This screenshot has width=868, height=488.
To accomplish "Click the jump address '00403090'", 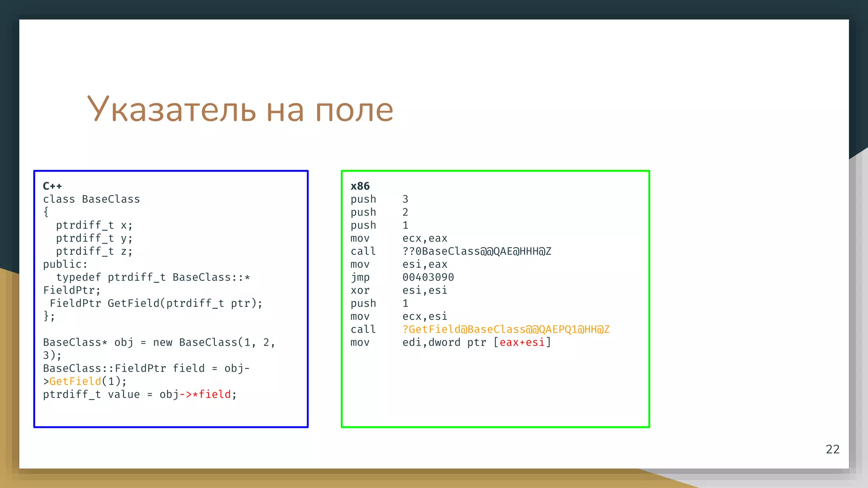I will point(428,277).
